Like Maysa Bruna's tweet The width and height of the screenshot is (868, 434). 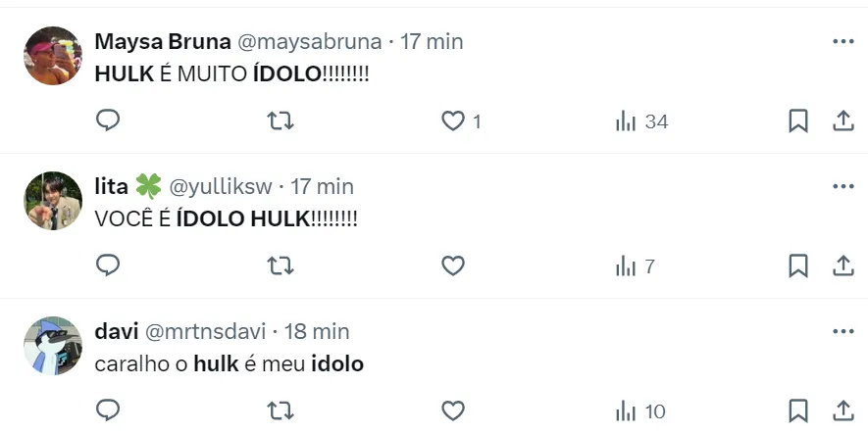click(x=452, y=121)
